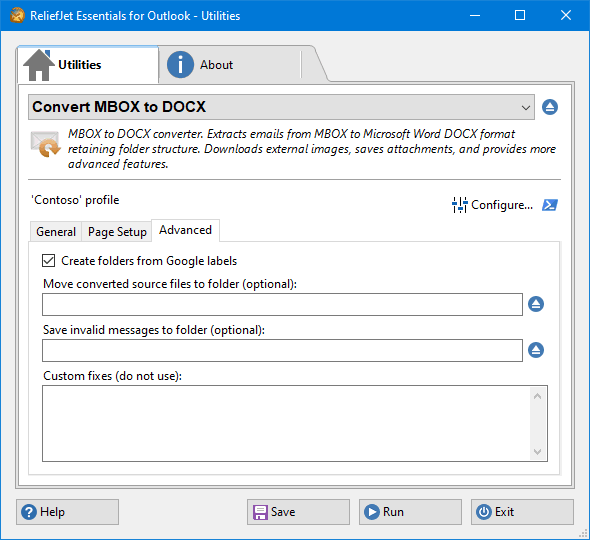Click the eject icon beside utility dropdown
Viewport: 590px width, 540px height.
coord(550,107)
